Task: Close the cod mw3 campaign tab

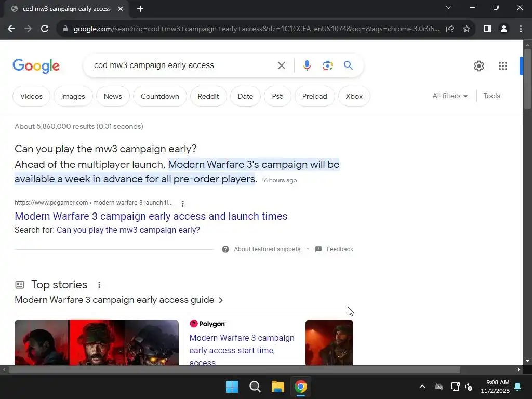Action: coord(121,9)
